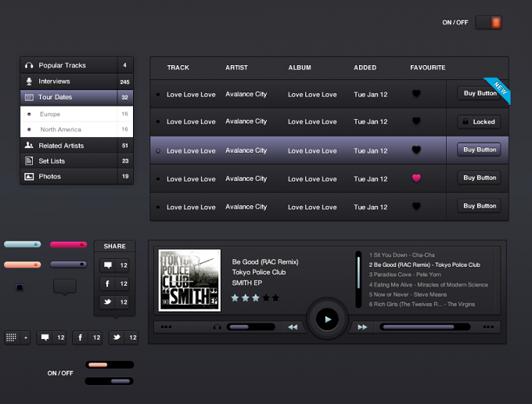The height and width of the screenshot is (404, 532).
Task: Skip to next track with the fast-forward icon
Action: [x=362, y=327]
